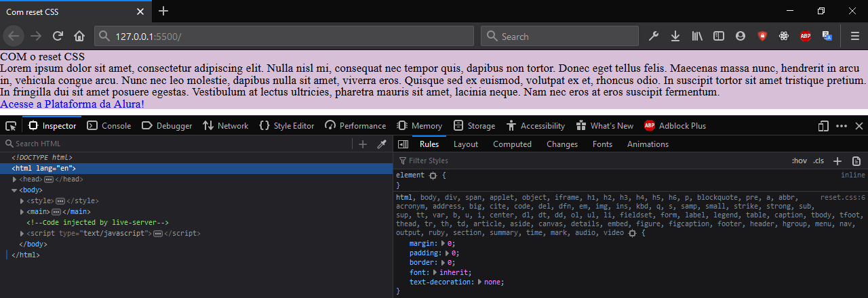
Task: Switch to the Debugger tab
Action: 167,126
